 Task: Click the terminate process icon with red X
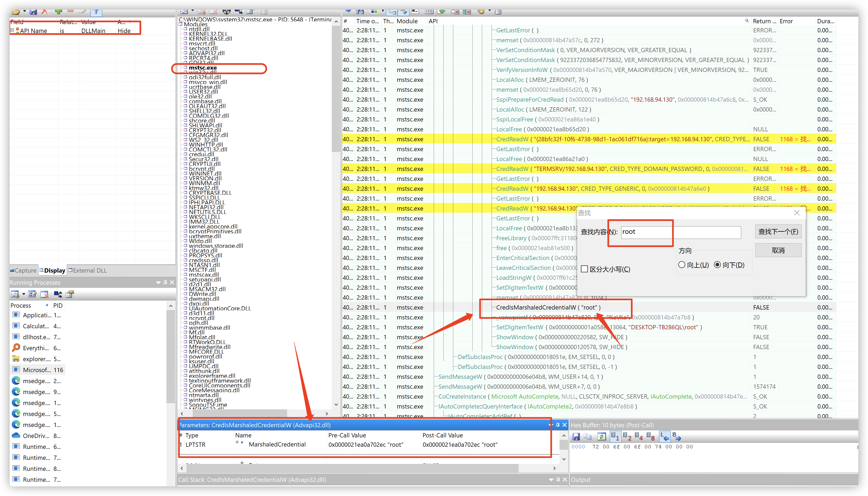pos(44,294)
